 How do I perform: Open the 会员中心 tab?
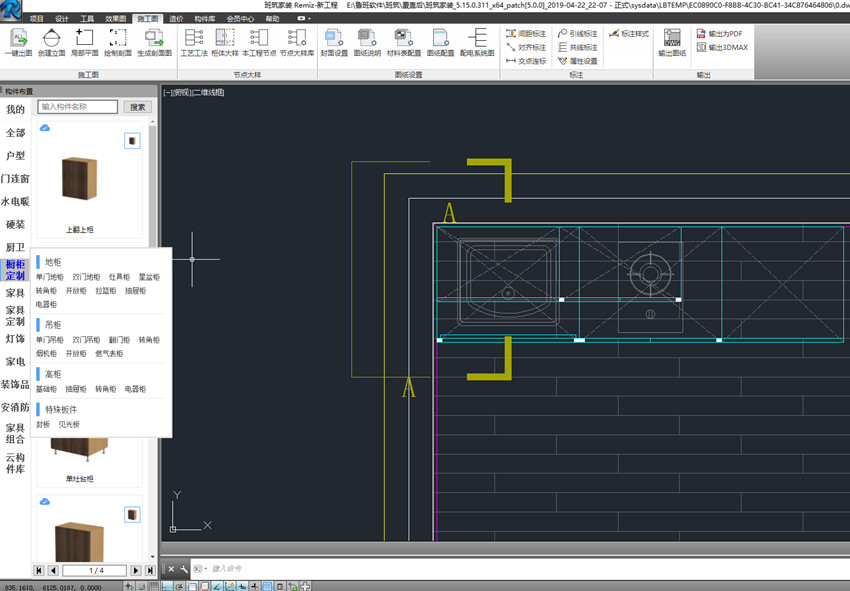(x=240, y=18)
